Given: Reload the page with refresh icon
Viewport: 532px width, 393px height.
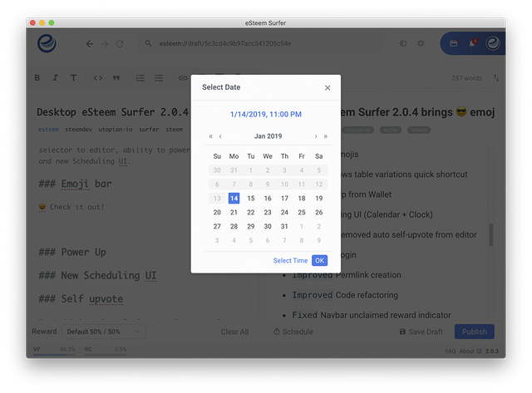Looking at the screenshot, I should tap(120, 44).
